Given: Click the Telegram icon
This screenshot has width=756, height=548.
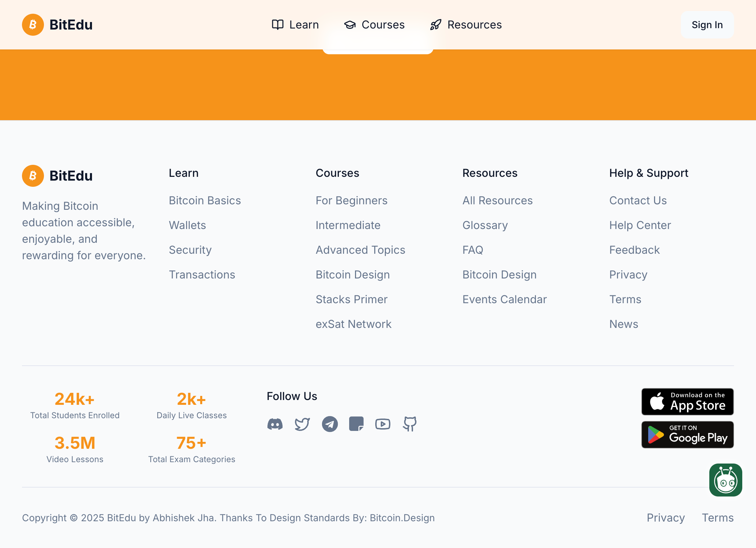Looking at the screenshot, I should click(x=330, y=424).
